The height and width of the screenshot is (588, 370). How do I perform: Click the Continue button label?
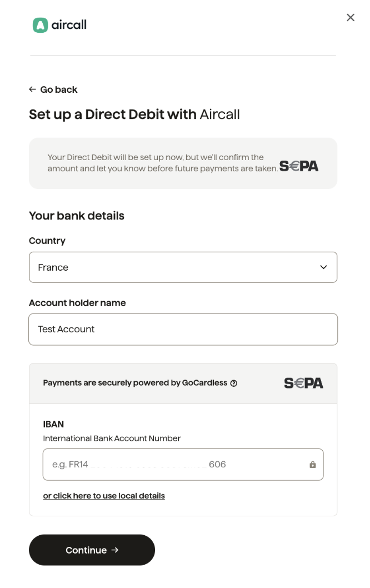coord(86,550)
